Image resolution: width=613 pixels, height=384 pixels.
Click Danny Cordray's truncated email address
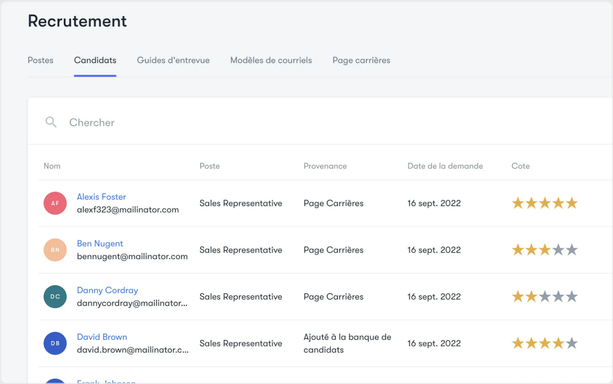[132, 303]
